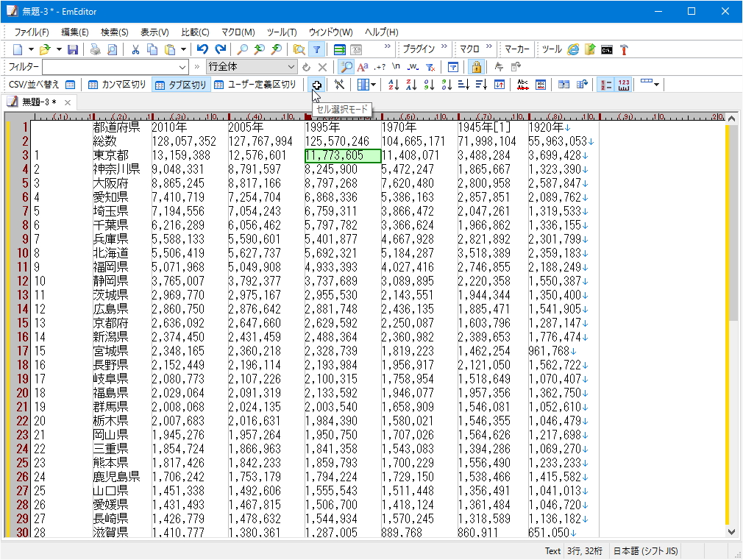Image resolution: width=743 pixels, height=560 pixels.
Task: Click the Paste clipboard icon
Action: [169, 49]
